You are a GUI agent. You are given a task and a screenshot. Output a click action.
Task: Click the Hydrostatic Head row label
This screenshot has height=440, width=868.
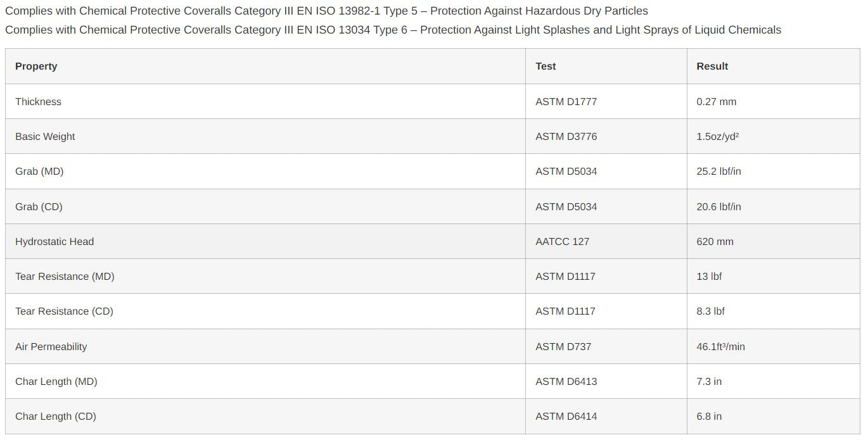tap(54, 242)
